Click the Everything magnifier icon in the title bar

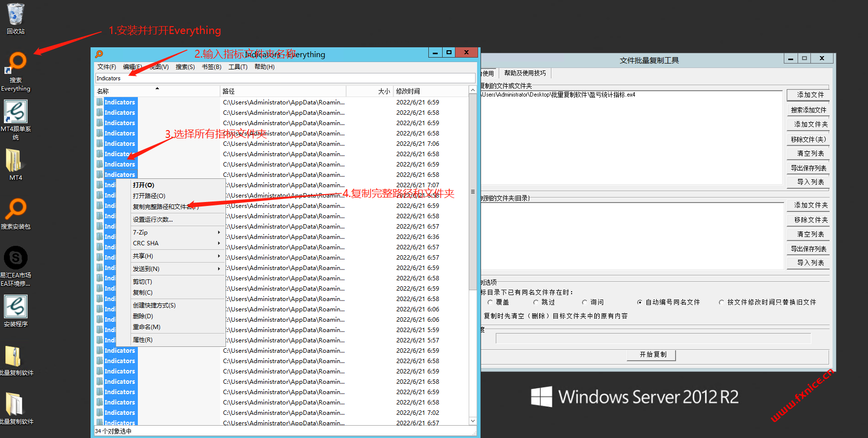99,54
